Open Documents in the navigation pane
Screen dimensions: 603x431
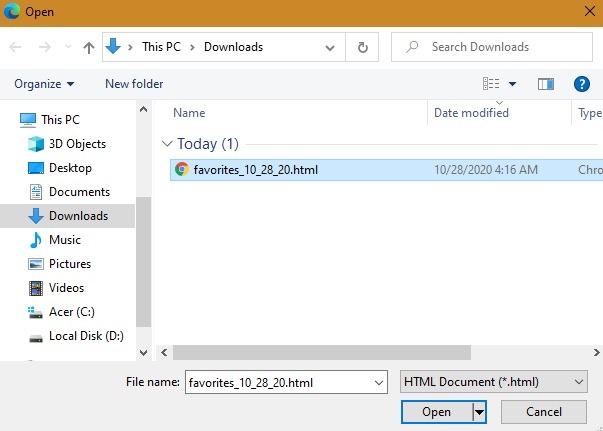(x=80, y=192)
